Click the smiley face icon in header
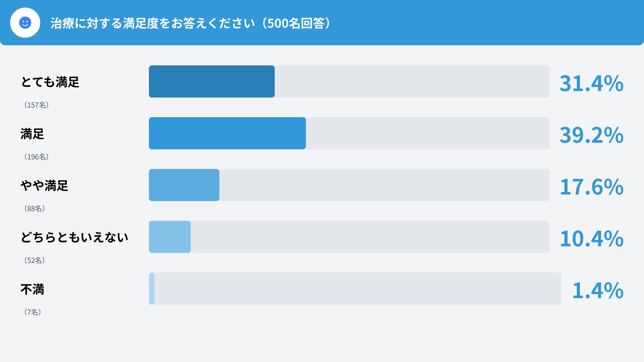The height and width of the screenshot is (362, 644). [x=25, y=23]
